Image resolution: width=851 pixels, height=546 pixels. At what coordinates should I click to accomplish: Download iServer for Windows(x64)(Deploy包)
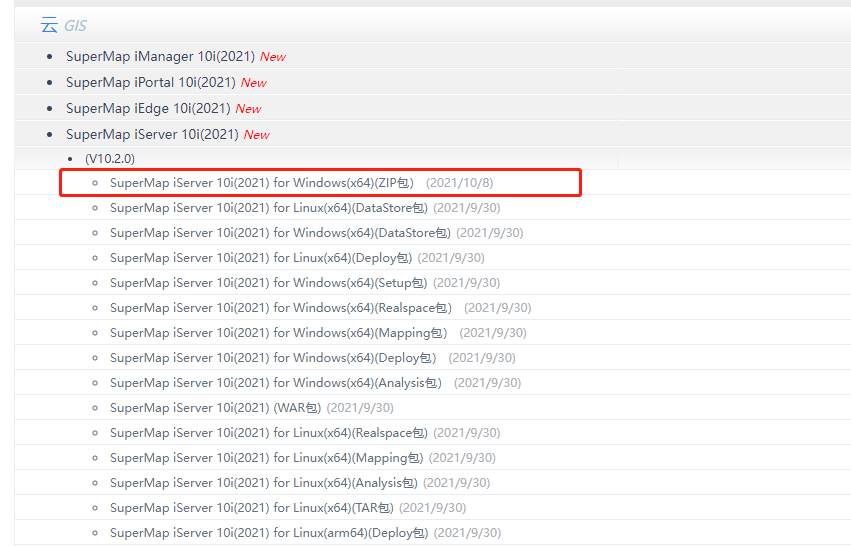[273, 358]
